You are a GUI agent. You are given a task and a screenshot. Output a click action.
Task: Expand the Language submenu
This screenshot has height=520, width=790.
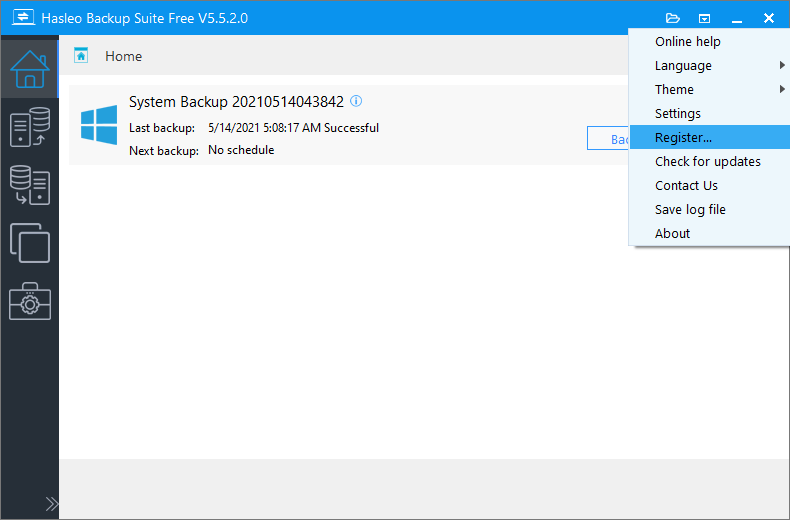pos(709,66)
